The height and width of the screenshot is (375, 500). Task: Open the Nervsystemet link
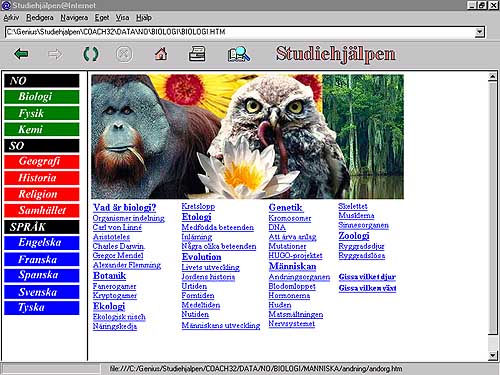[292, 324]
